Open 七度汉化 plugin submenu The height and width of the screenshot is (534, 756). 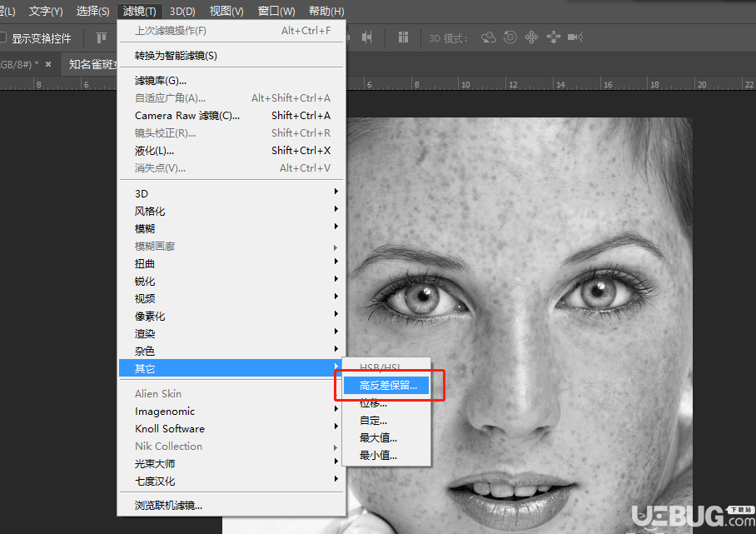click(232, 481)
